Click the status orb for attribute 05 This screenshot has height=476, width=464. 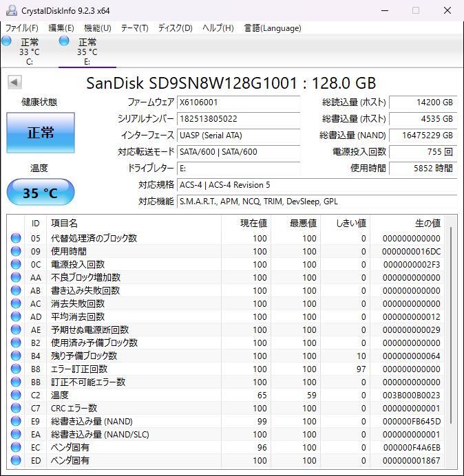[x=16, y=238]
